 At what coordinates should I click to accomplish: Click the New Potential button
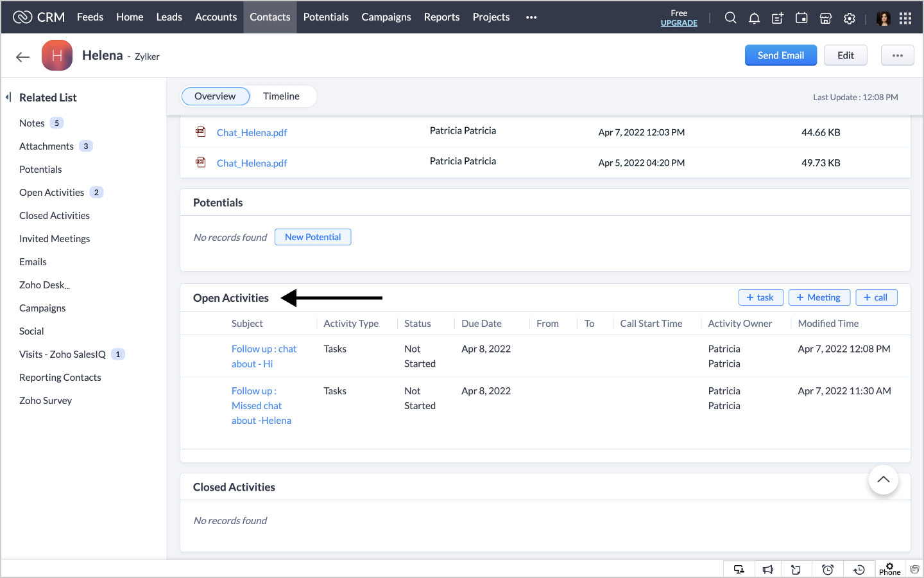pyautogui.click(x=312, y=237)
